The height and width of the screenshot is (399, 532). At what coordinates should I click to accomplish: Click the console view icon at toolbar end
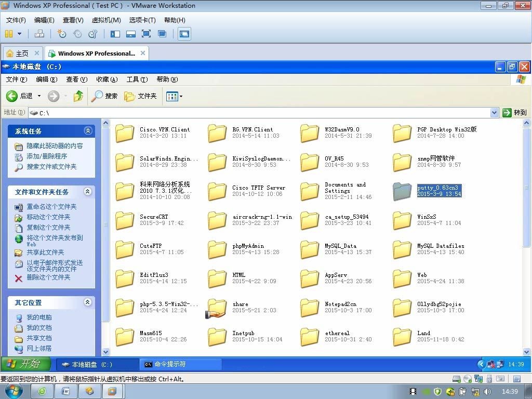[x=184, y=34]
